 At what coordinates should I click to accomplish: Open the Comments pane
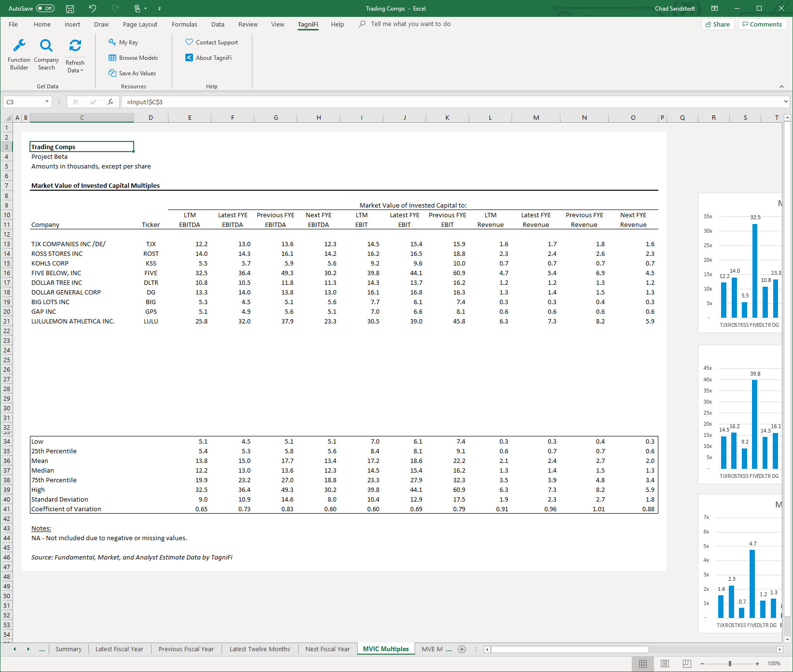click(x=762, y=25)
